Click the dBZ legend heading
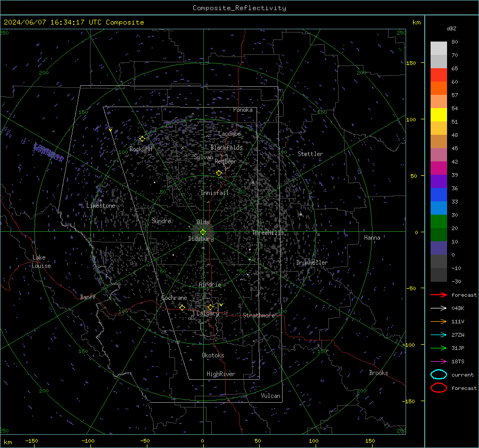This screenshot has height=448, width=479. (451, 28)
